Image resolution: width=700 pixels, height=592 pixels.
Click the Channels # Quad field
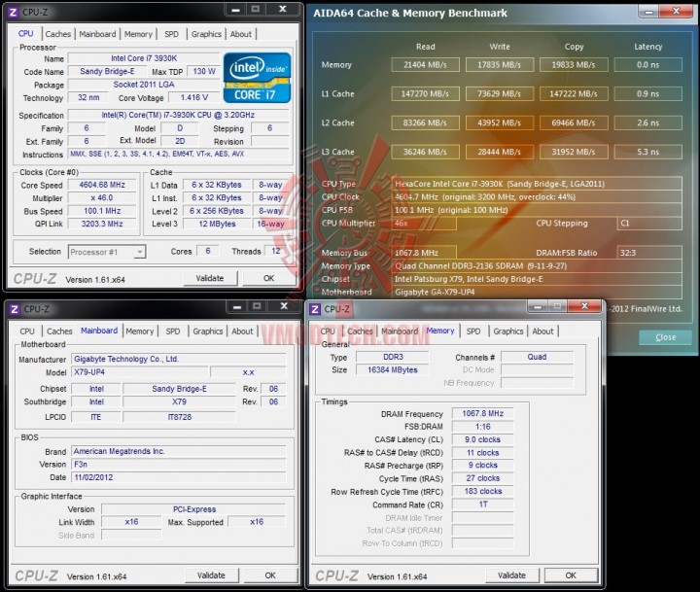537,357
